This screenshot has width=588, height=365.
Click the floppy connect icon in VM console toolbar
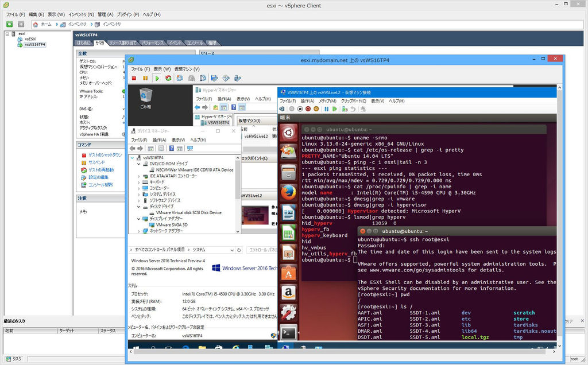pos(215,78)
